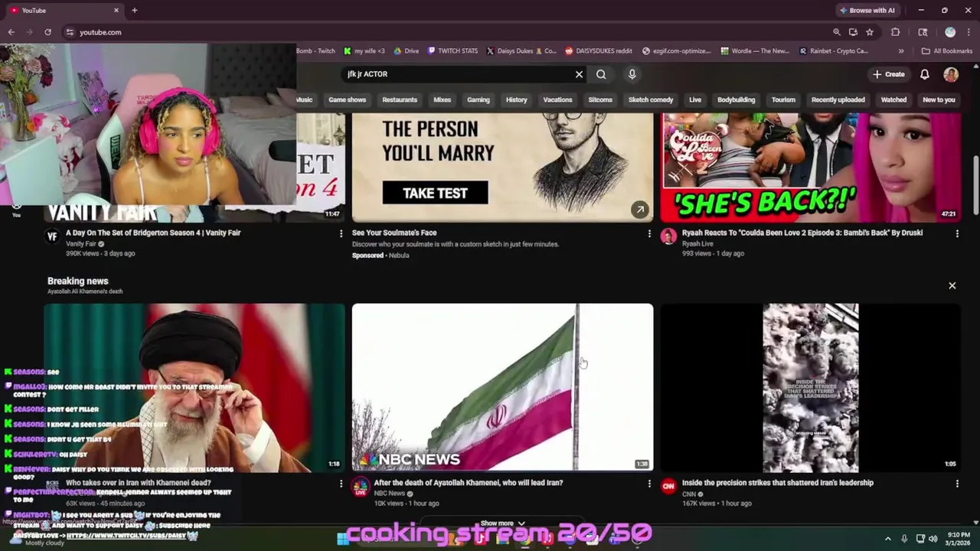Image resolution: width=980 pixels, height=551 pixels.
Task: Select the Vacations filter chip
Action: click(x=557, y=99)
